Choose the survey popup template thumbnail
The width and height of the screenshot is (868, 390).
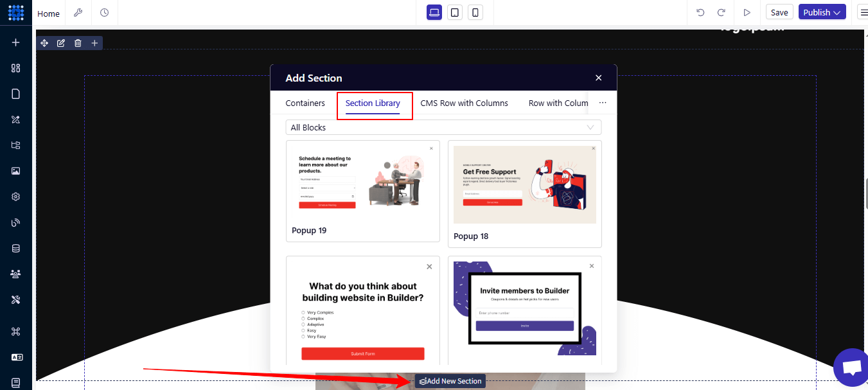coord(363,311)
